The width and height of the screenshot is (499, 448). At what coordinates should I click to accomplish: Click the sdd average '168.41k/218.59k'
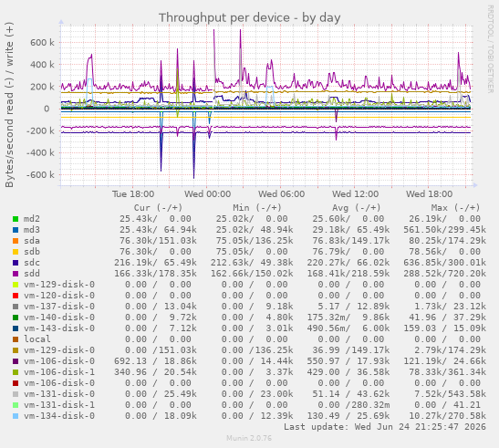tap(348, 274)
